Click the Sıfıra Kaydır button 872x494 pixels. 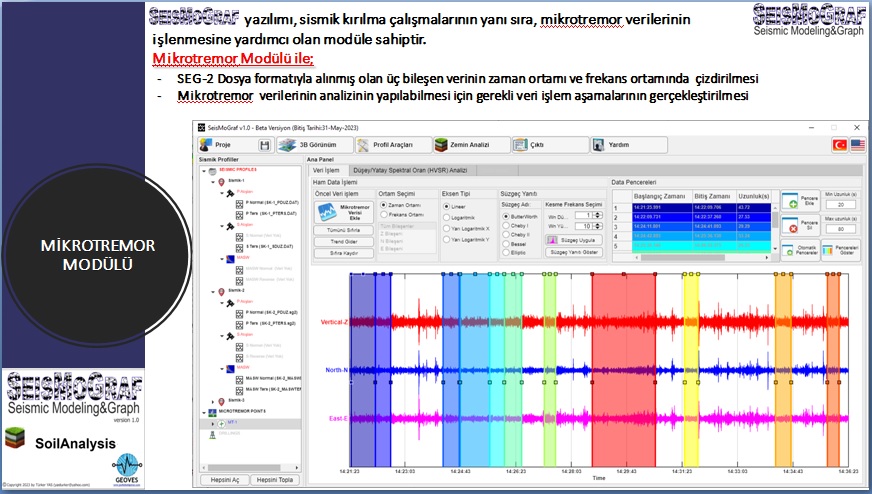344,253
